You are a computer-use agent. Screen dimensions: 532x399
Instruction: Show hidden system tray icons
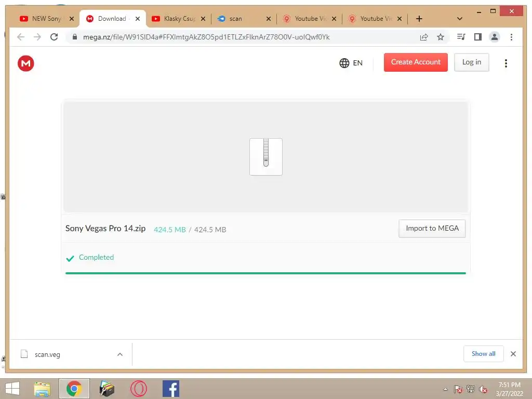click(445, 389)
